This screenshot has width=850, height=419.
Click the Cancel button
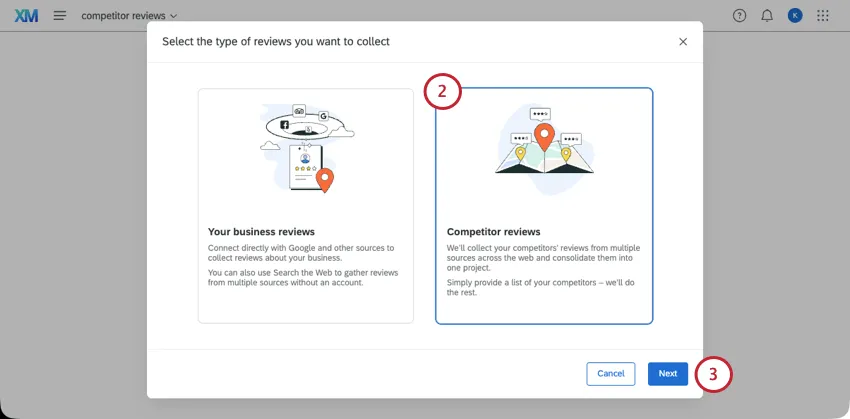coord(611,374)
